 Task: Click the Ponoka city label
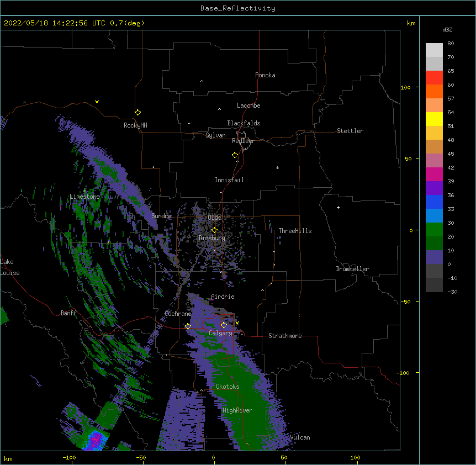(265, 75)
